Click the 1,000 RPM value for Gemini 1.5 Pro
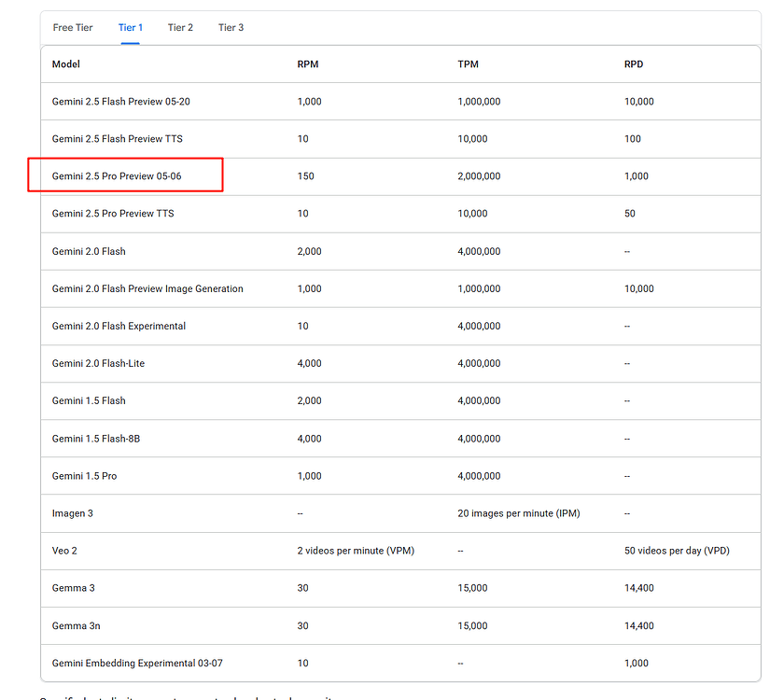 click(310, 476)
